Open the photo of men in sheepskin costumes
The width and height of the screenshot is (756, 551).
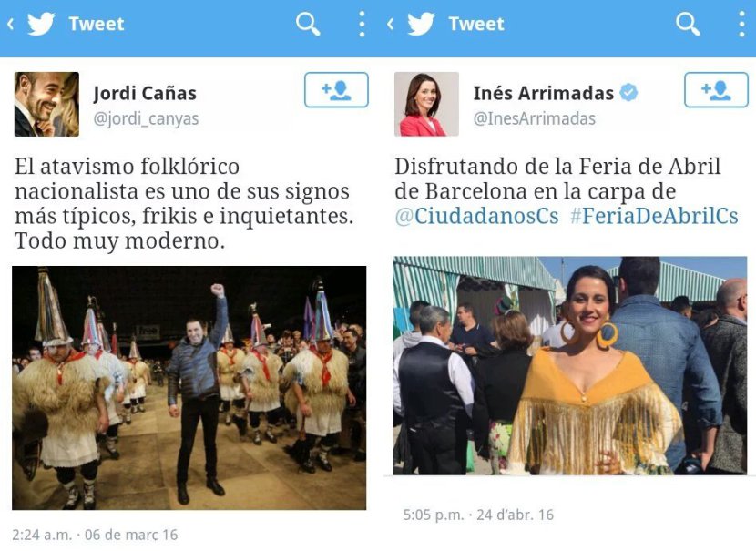click(189, 388)
